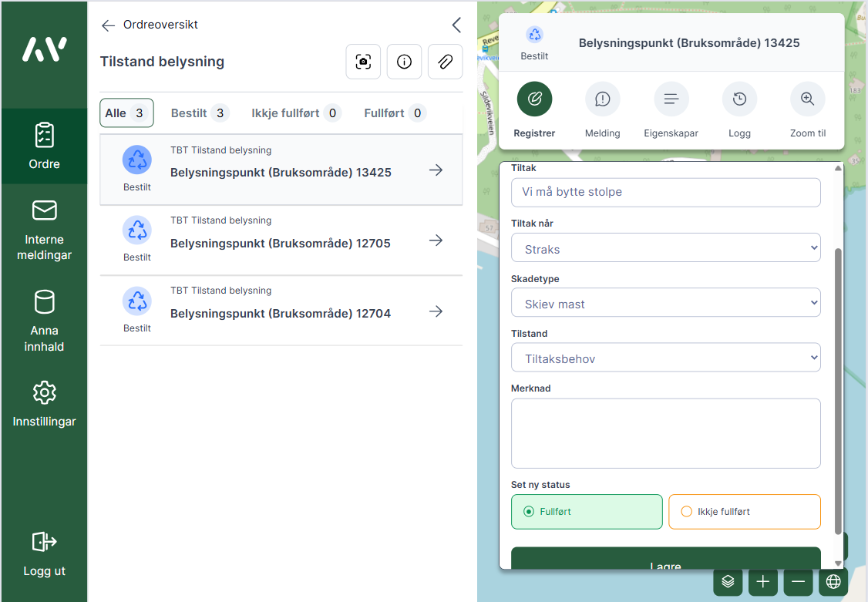
Task: Open the Logg history icon
Action: coord(739,99)
